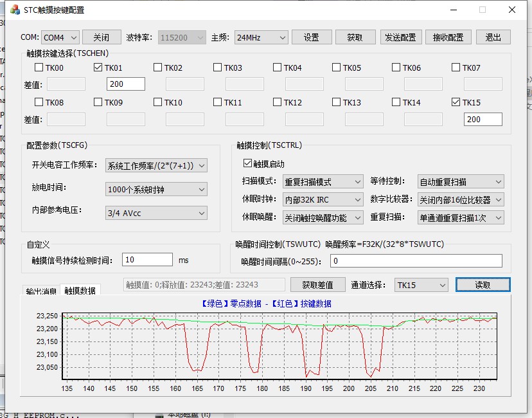Click the 发送配置 button

click(401, 37)
